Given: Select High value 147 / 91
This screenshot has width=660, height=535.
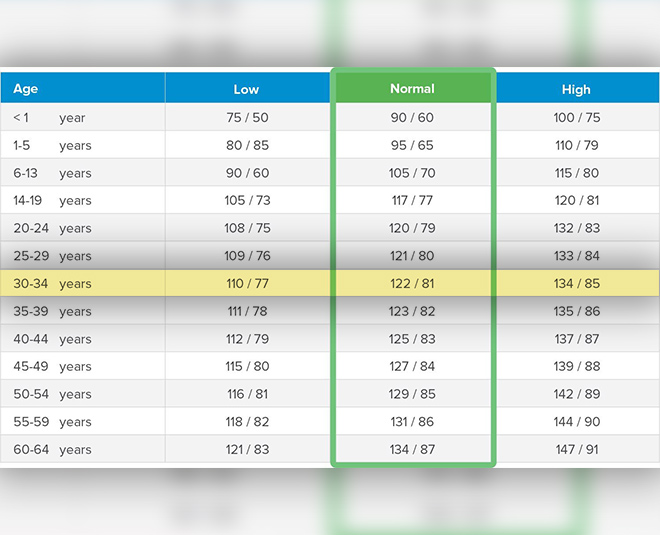Looking at the screenshot, I should point(576,450).
